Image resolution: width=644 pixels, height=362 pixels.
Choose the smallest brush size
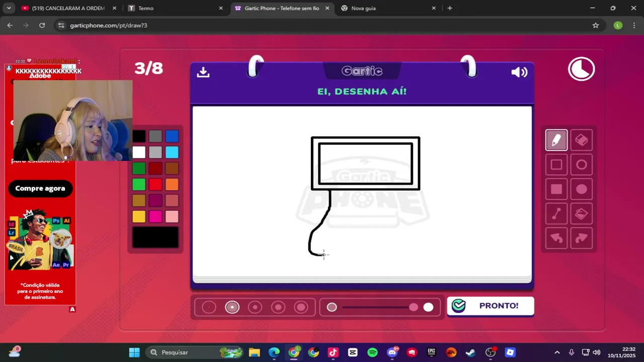pos(209,307)
